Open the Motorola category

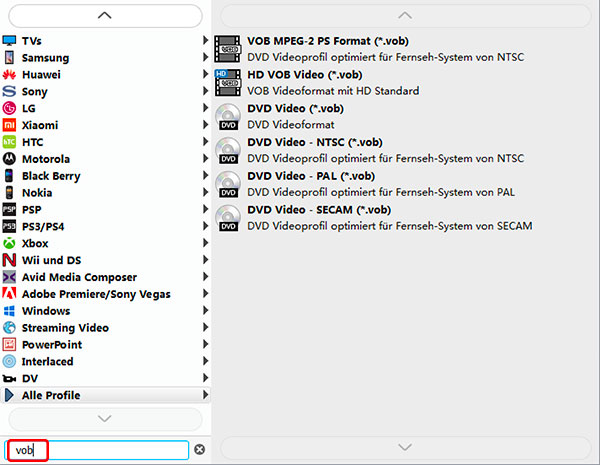pos(105,158)
